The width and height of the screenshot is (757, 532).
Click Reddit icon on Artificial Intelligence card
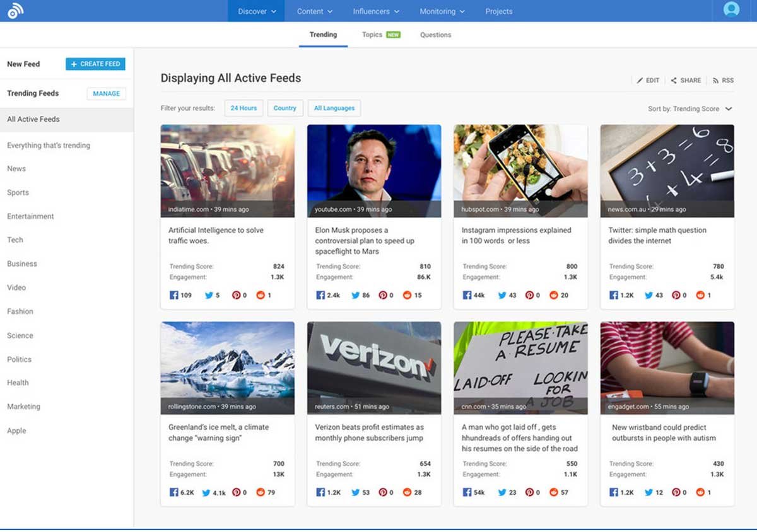point(261,295)
